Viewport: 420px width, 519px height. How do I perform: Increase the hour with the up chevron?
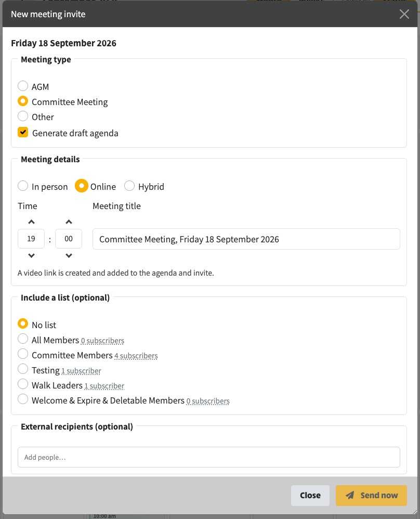[x=31, y=222]
